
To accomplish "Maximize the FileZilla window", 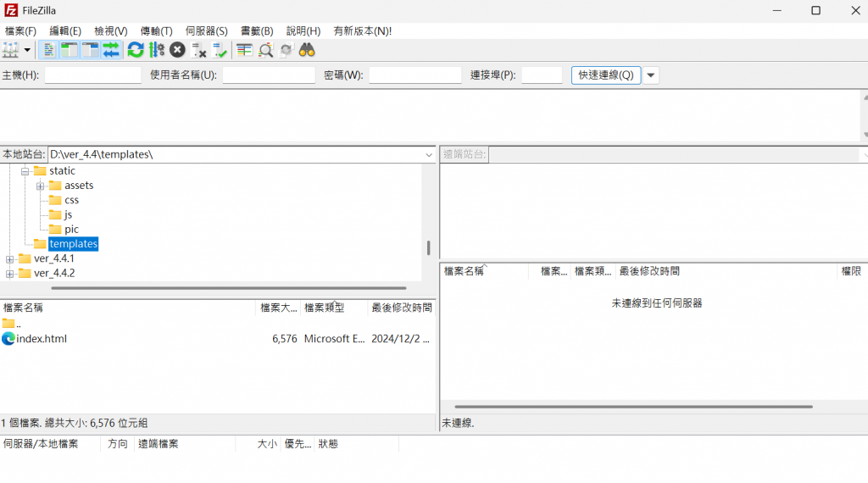I will [x=816, y=10].
